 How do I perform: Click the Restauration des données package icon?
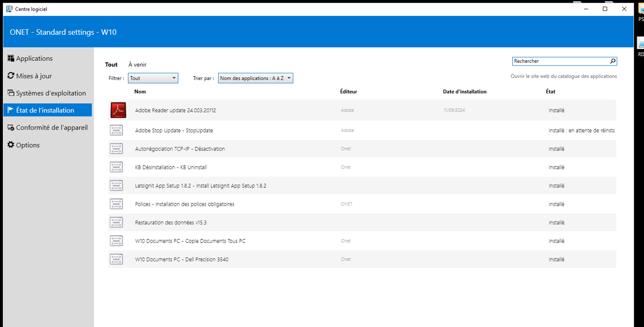click(116, 222)
